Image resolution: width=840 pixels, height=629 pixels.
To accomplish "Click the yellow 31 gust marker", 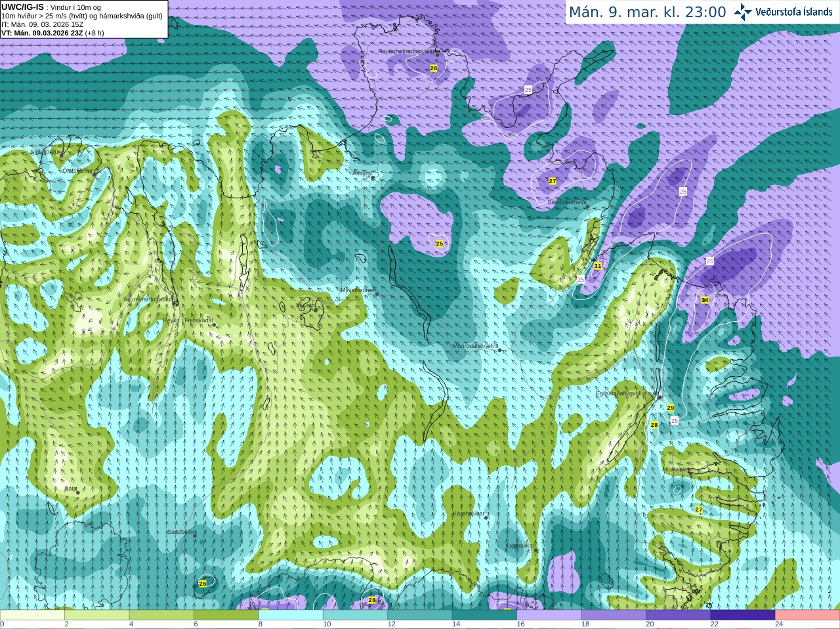I will [x=598, y=266].
